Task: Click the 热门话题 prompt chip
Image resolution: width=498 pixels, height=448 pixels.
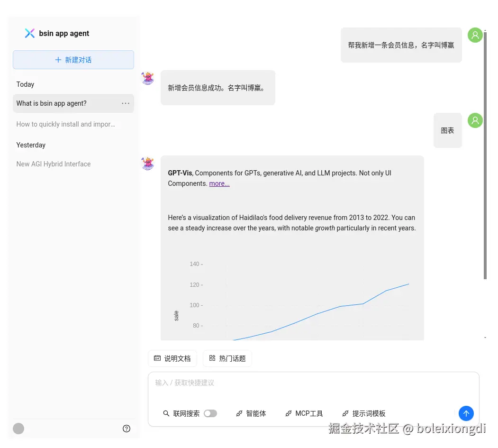Action: [227, 358]
